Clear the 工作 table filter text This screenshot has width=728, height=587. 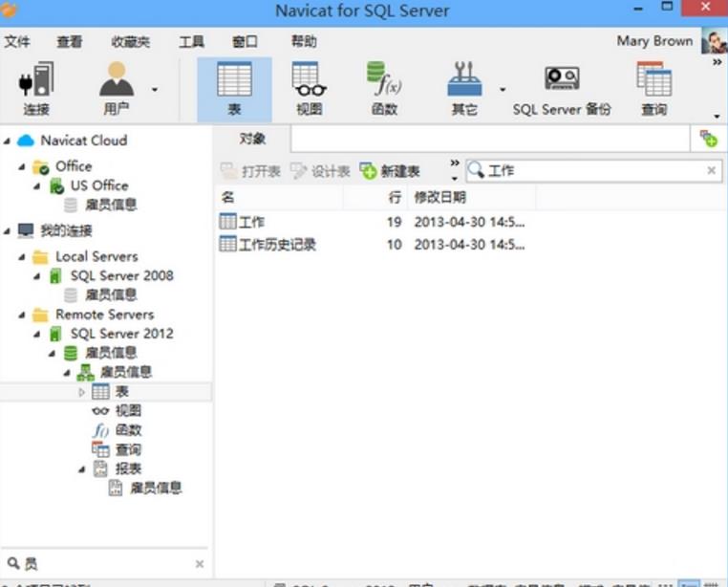[x=711, y=170]
